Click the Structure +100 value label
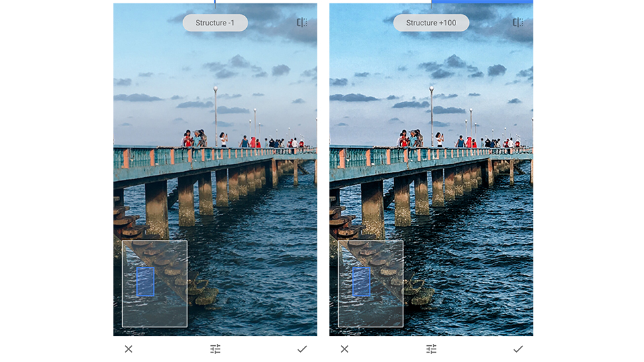 click(431, 23)
